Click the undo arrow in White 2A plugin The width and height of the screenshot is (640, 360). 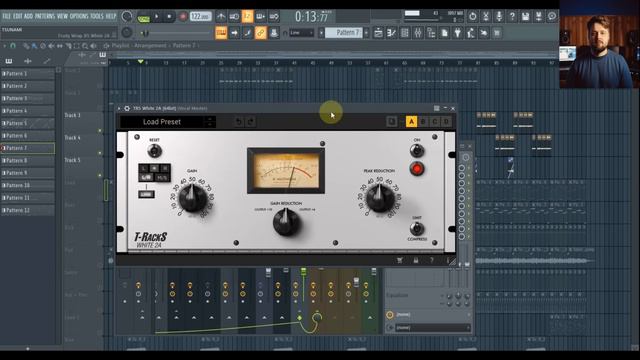[239, 121]
